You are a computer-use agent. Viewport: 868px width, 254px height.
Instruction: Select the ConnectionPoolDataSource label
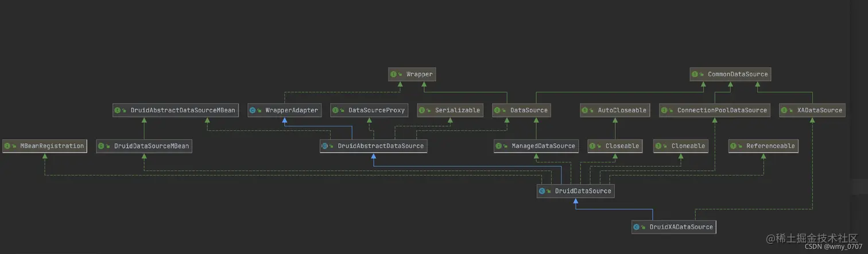(x=722, y=110)
